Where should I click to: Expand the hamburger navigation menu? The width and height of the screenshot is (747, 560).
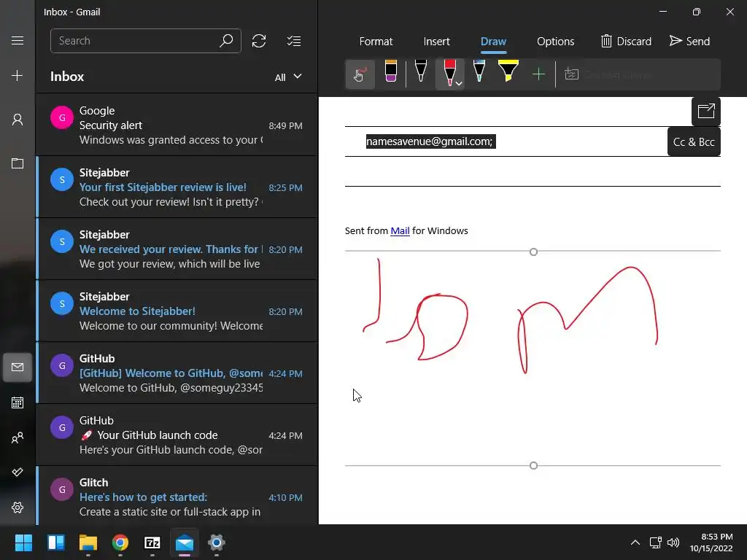pyautogui.click(x=18, y=41)
